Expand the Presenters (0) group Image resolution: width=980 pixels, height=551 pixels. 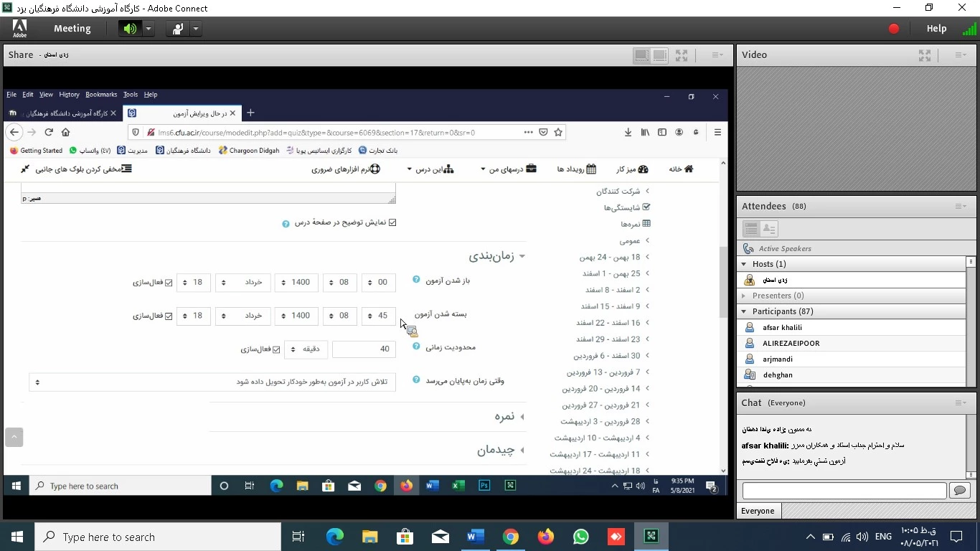[744, 296]
